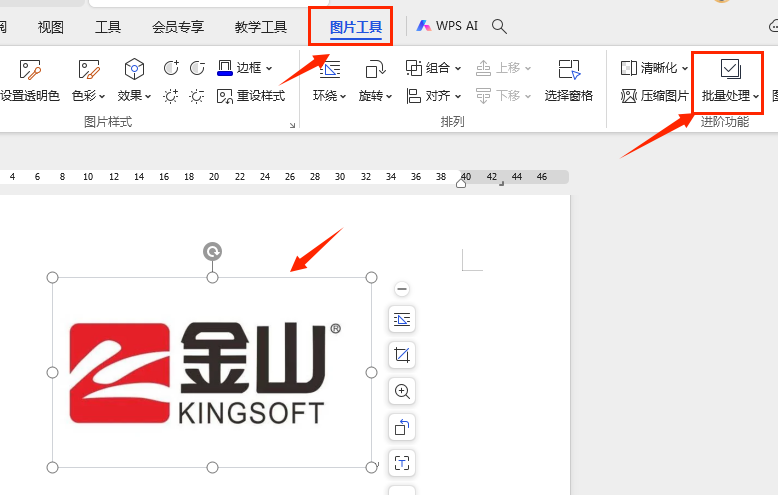
Task: Open the Member Exclusive (会员专享) tab
Action: click(178, 27)
